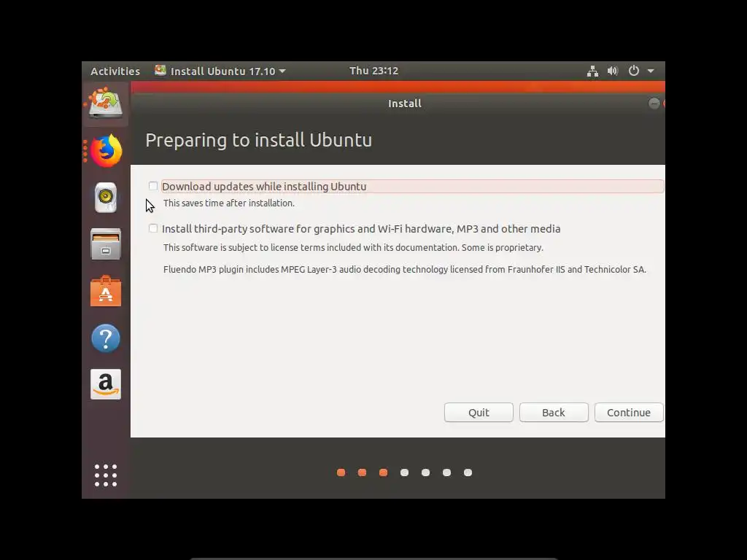
Task: Minimize the Install window
Action: pyautogui.click(x=654, y=104)
